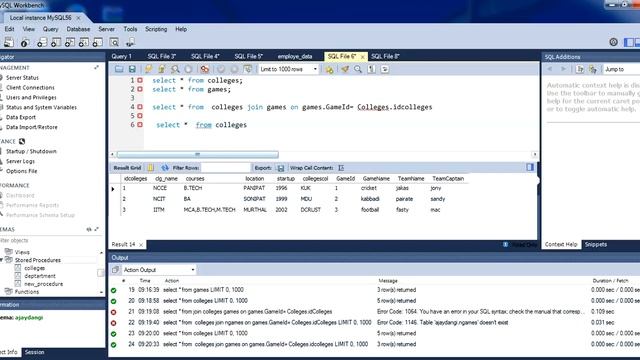Switch to the Snippets tab

[x=596, y=244]
